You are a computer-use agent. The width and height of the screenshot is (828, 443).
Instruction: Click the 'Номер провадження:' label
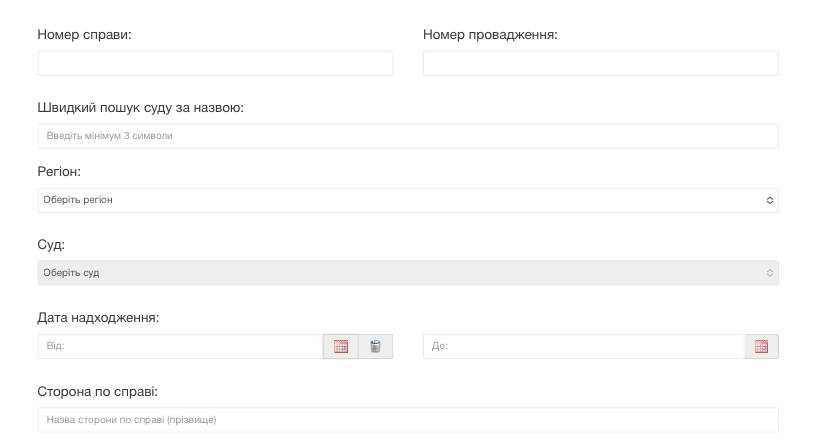tap(490, 35)
